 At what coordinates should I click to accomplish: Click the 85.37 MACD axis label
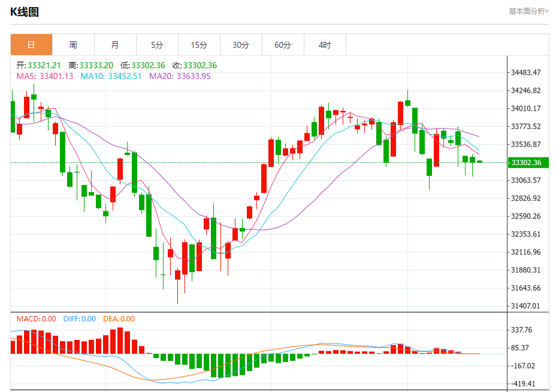tap(520, 348)
